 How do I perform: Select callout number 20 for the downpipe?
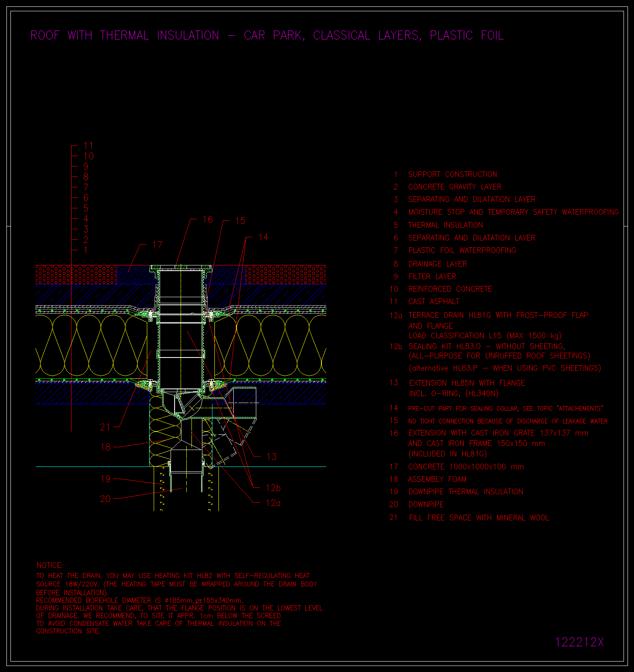105,499
